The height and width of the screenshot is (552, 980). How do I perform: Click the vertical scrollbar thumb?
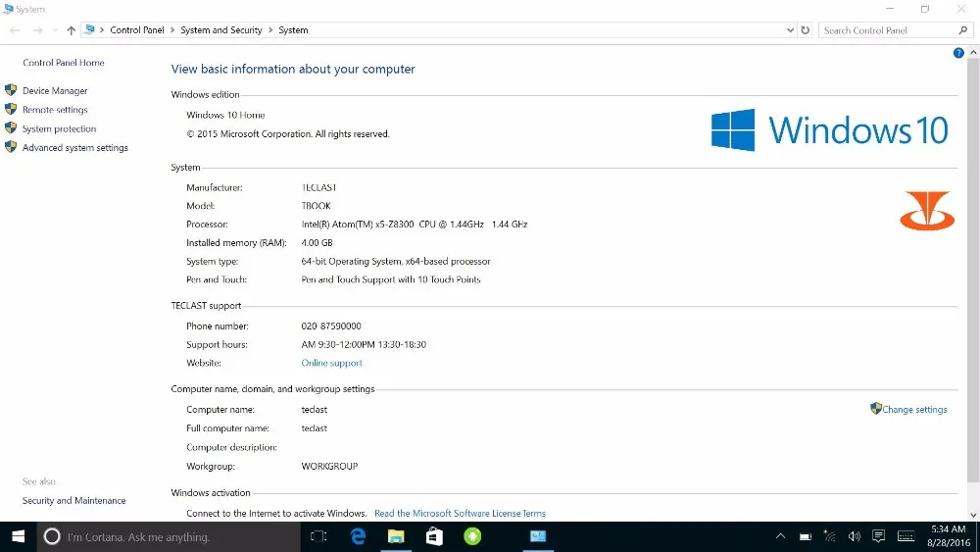pos(973,270)
